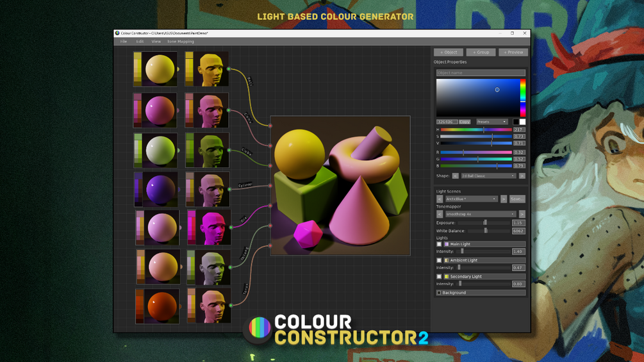This screenshot has width=644, height=362.
Task: Open the Edit menu
Action: [x=140, y=42]
